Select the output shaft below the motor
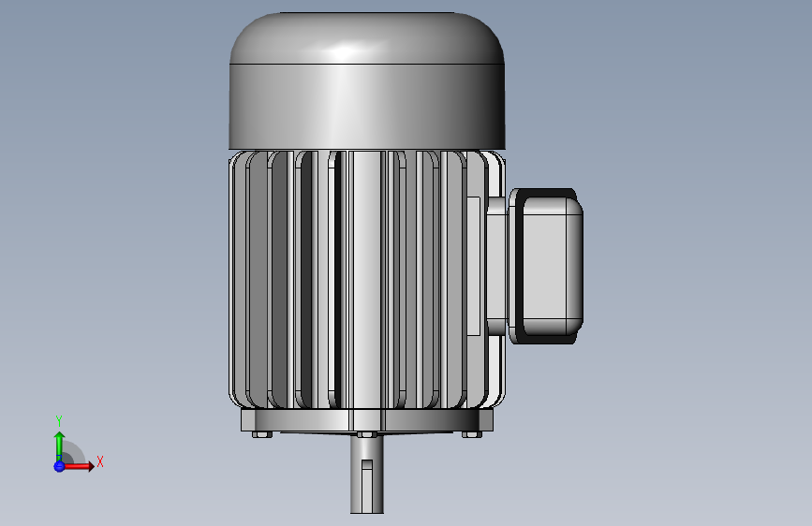 tap(366, 474)
